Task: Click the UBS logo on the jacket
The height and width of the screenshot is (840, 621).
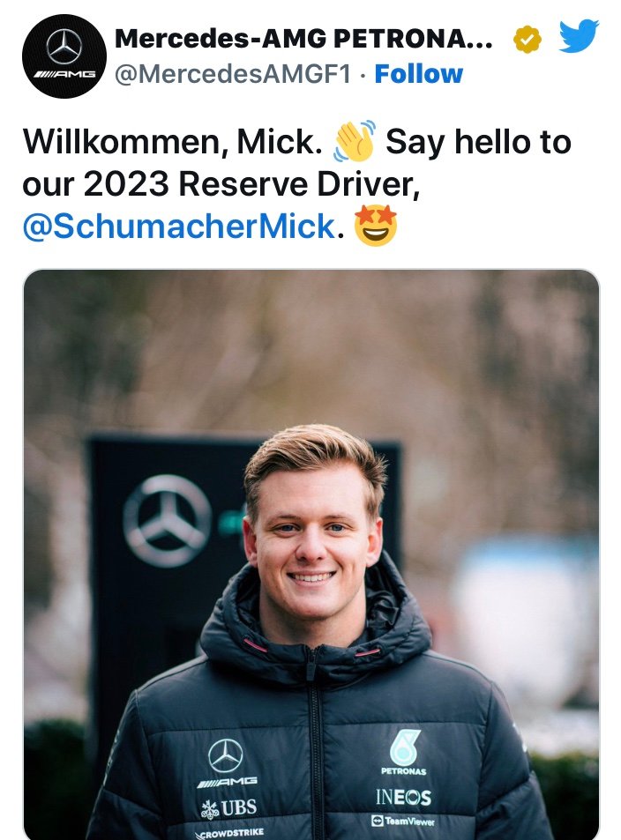Action: 229,807
